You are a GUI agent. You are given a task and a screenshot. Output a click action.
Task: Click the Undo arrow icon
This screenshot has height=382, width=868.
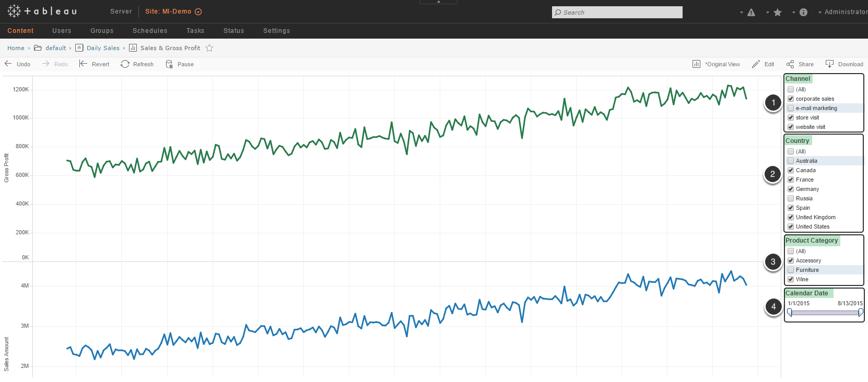[x=8, y=64]
